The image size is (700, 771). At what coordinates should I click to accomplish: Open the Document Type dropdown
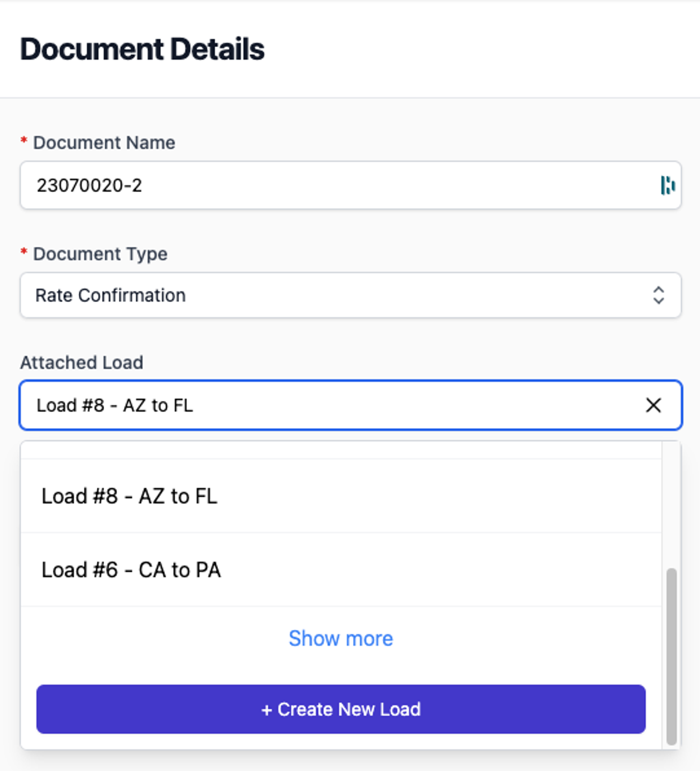click(x=350, y=295)
